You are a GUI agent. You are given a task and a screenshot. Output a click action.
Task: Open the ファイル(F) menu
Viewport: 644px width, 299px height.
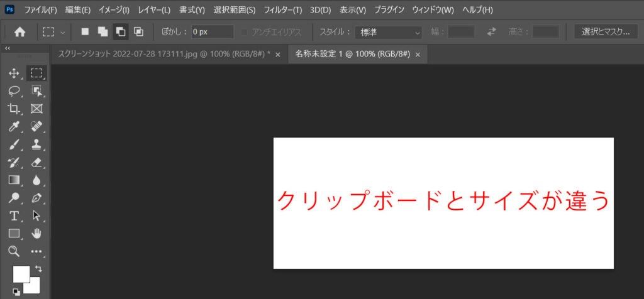click(41, 10)
